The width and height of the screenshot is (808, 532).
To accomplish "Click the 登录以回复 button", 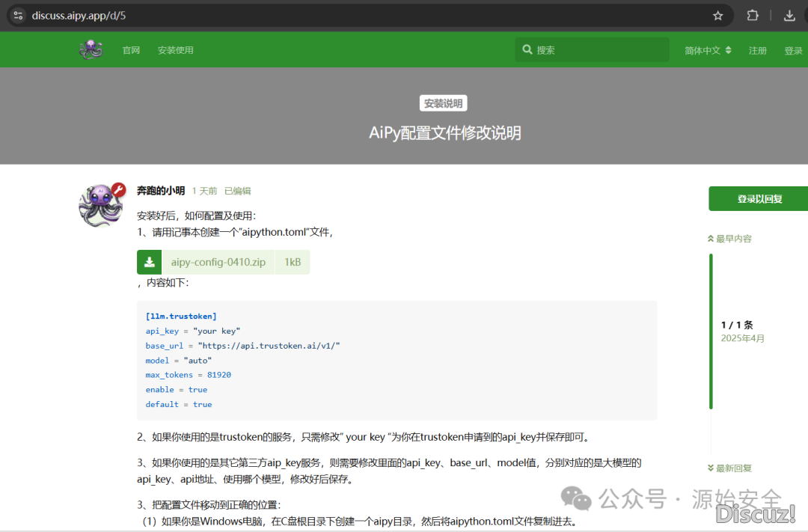I will point(759,198).
